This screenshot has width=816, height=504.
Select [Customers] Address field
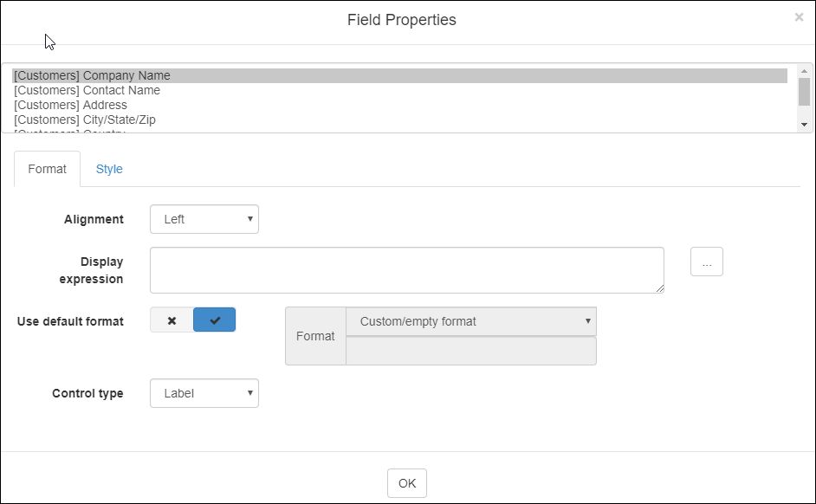(70, 105)
